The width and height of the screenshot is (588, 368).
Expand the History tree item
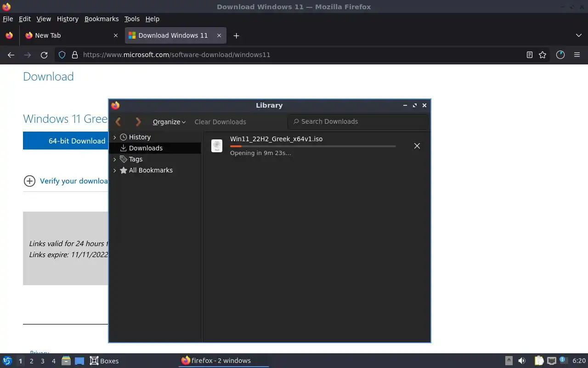click(115, 137)
